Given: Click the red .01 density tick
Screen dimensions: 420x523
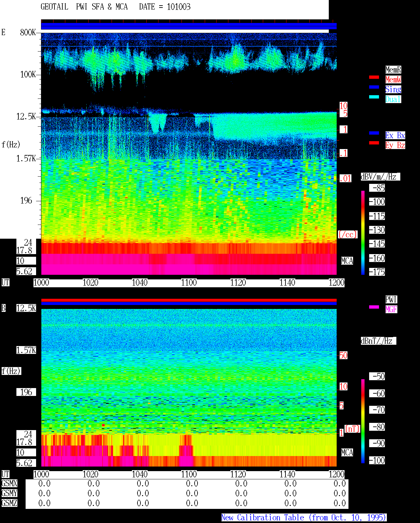Looking at the screenshot, I should [x=345, y=179].
